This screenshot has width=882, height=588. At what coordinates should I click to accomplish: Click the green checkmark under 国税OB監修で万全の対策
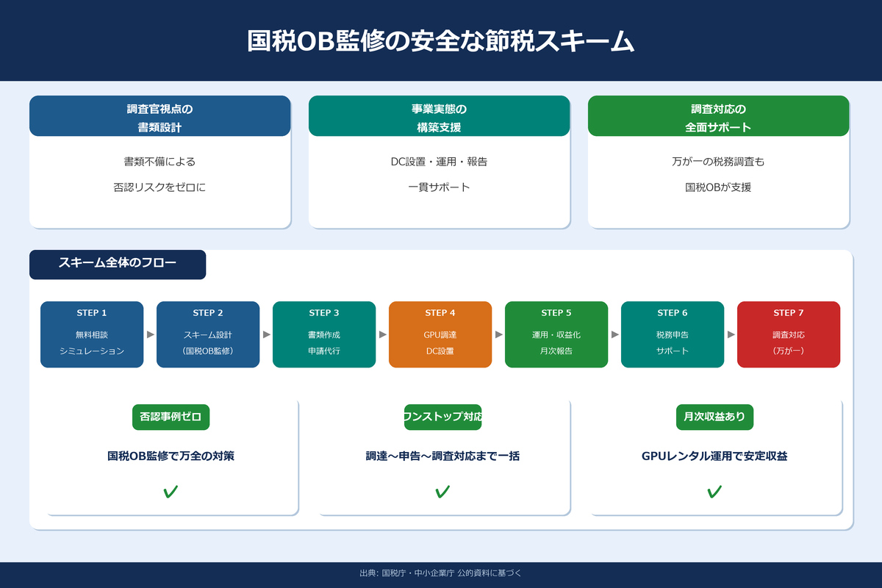[x=171, y=492]
